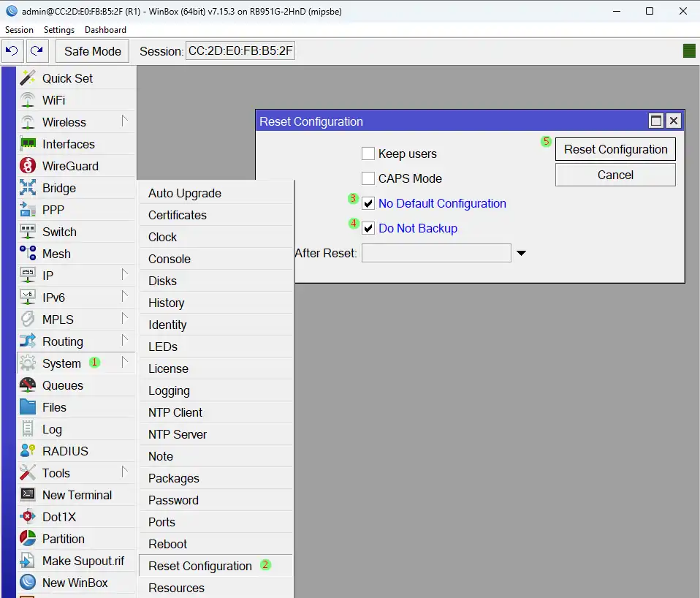Viewport: 700px width, 598px height.
Task: Expand the IP submenu arrow
Action: tap(125, 275)
